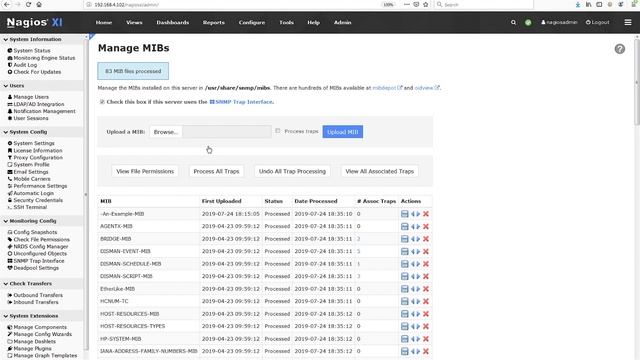Click the selected file name field beside Browse
This screenshot has width=640, height=360.
coord(227,132)
